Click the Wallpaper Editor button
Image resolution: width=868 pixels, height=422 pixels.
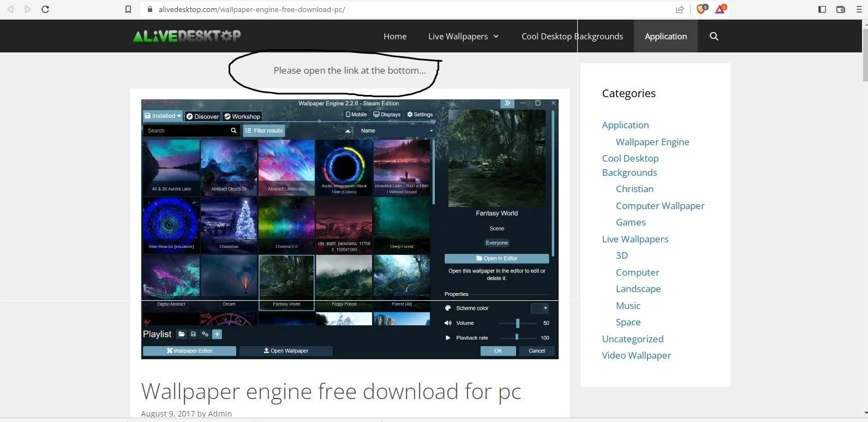tap(189, 351)
